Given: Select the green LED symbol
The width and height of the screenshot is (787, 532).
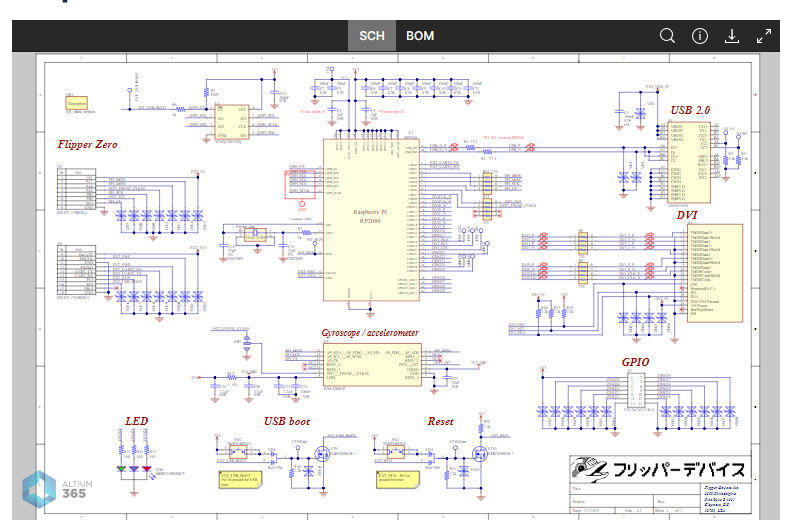Looking at the screenshot, I should click(x=121, y=469).
